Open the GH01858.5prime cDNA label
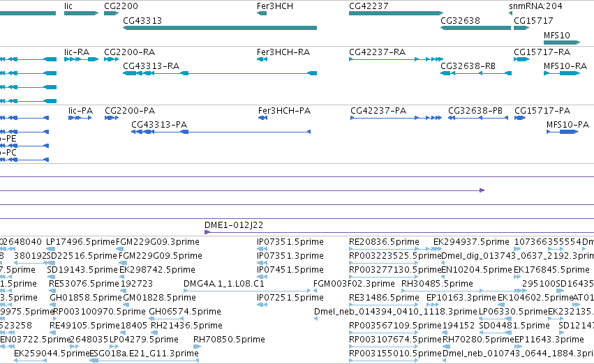Screen dimensions: 594x364 (x=86, y=298)
